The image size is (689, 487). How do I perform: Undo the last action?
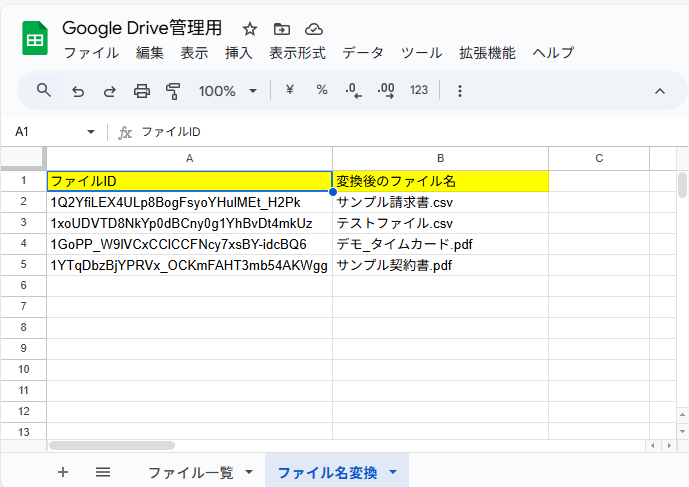click(78, 91)
